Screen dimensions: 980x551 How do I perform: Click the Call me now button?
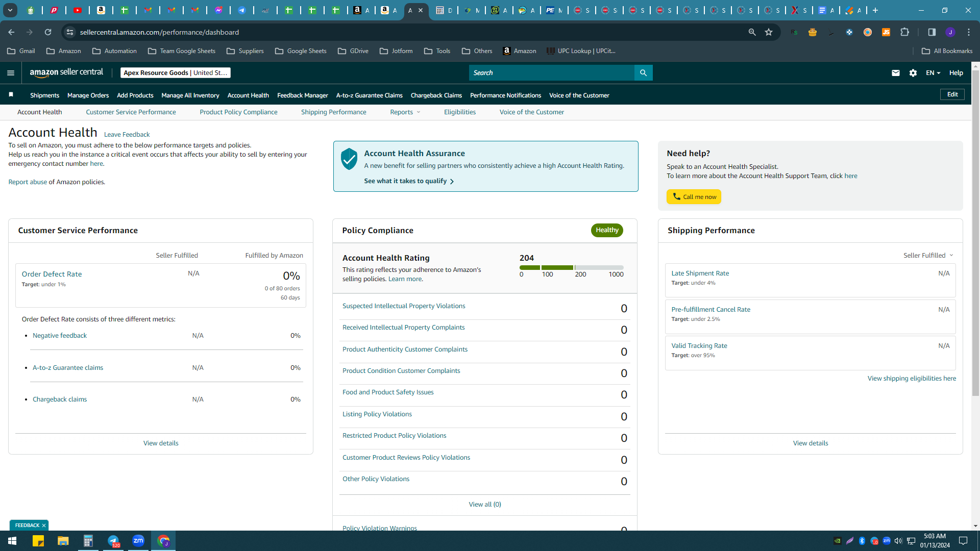(x=694, y=197)
